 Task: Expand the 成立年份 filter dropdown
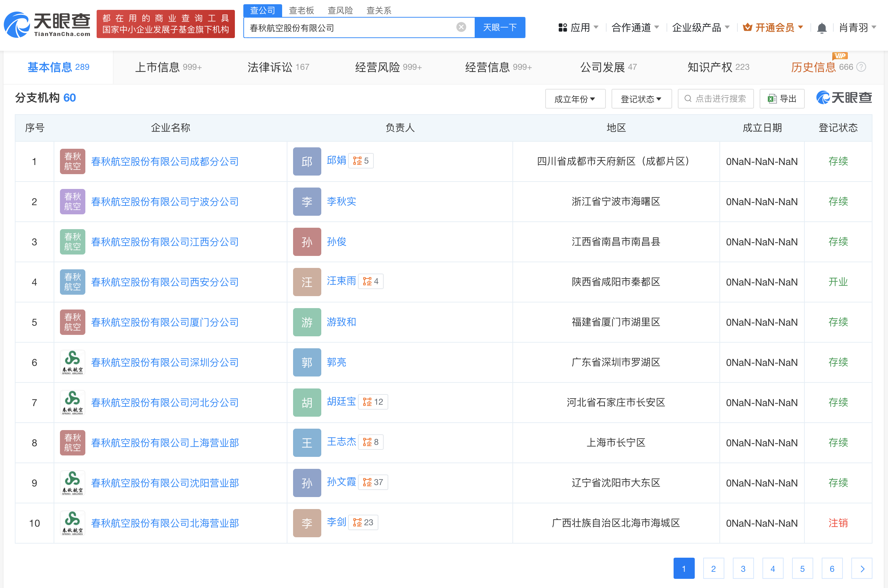[575, 99]
